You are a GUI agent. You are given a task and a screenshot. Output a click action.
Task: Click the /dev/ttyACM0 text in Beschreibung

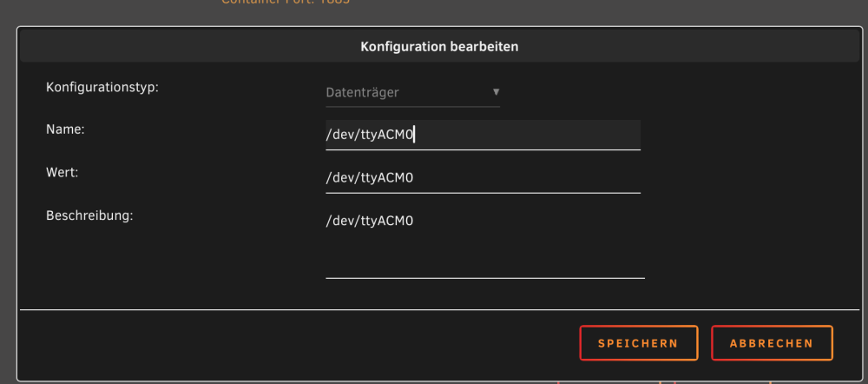tap(369, 221)
